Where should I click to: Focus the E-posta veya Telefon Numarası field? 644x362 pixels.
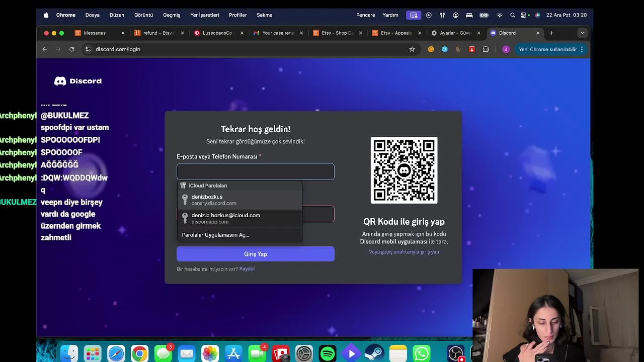256,171
